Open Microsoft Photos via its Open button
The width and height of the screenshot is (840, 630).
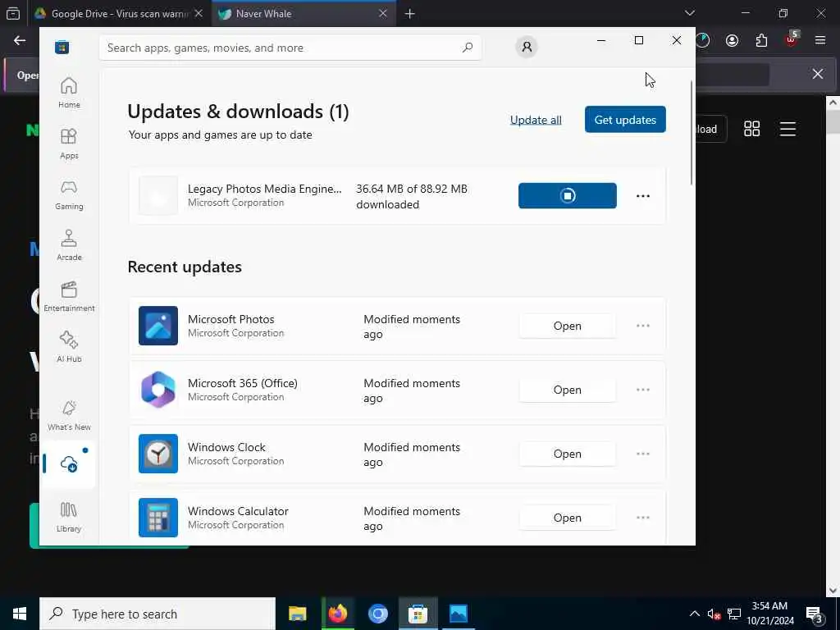click(568, 326)
